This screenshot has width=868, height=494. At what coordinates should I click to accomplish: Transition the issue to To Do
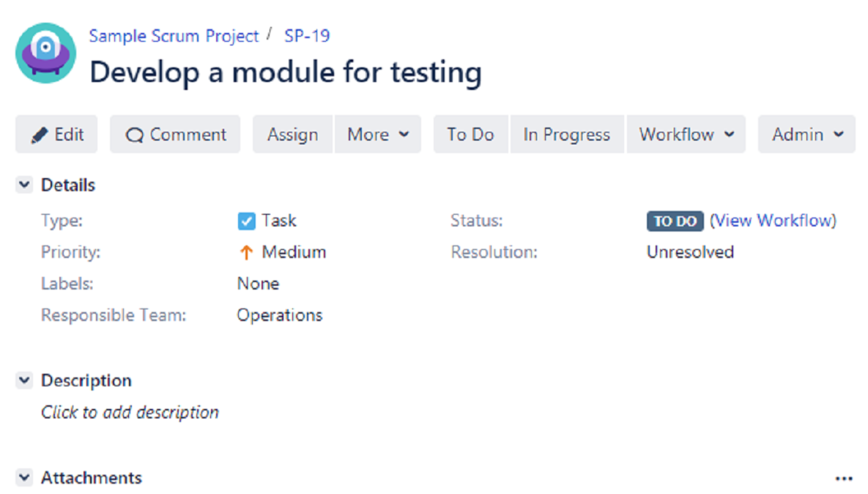(x=470, y=135)
